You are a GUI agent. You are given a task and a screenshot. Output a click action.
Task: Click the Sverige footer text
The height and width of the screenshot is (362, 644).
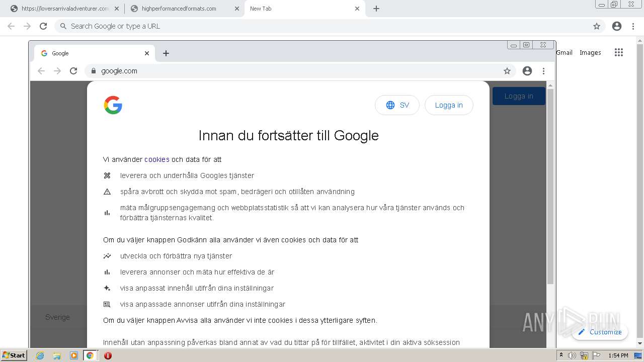(x=57, y=317)
